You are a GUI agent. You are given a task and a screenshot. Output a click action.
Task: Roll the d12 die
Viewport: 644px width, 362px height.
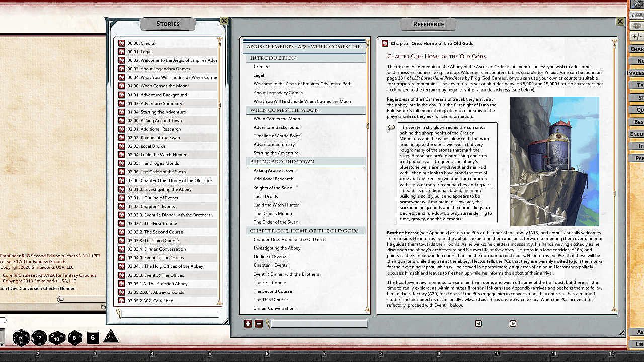click(x=39, y=338)
